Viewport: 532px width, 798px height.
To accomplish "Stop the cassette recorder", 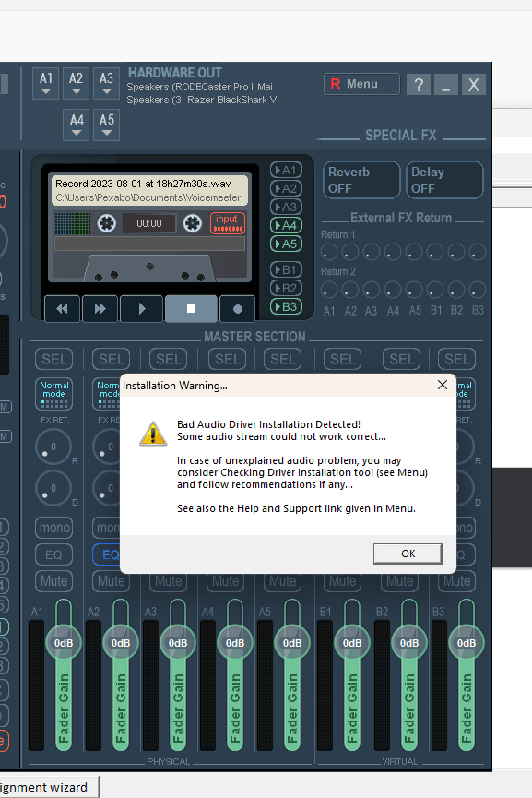I will pos(191,309).
